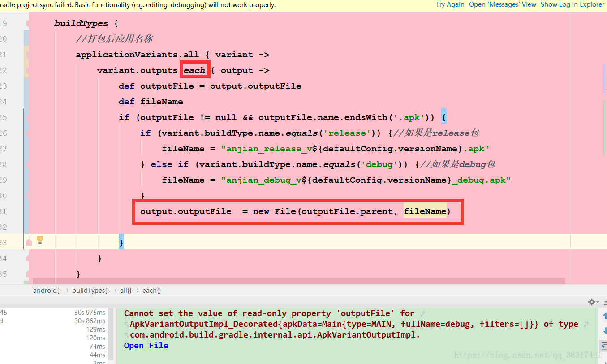The height and width of the screenshot is (364, 607).
Task: Select buildTypes{} breadcrumb item
Action: pos(90,291)
